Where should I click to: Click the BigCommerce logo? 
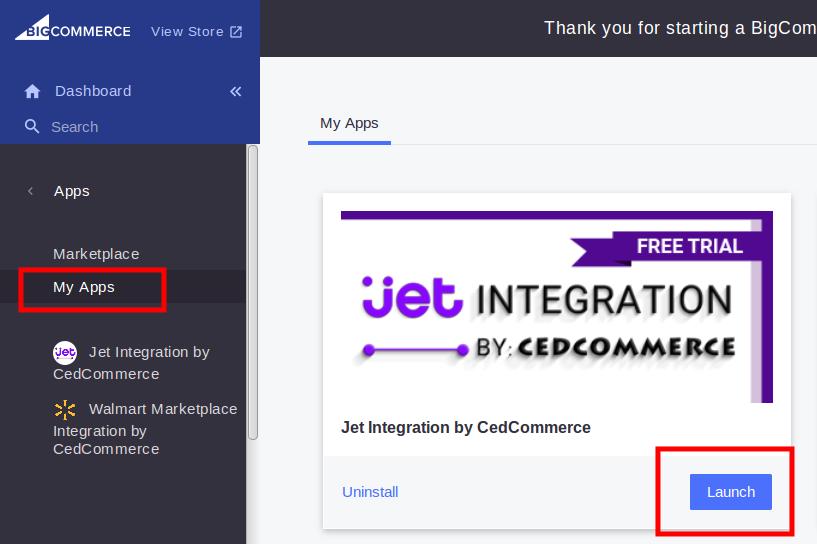73,28
